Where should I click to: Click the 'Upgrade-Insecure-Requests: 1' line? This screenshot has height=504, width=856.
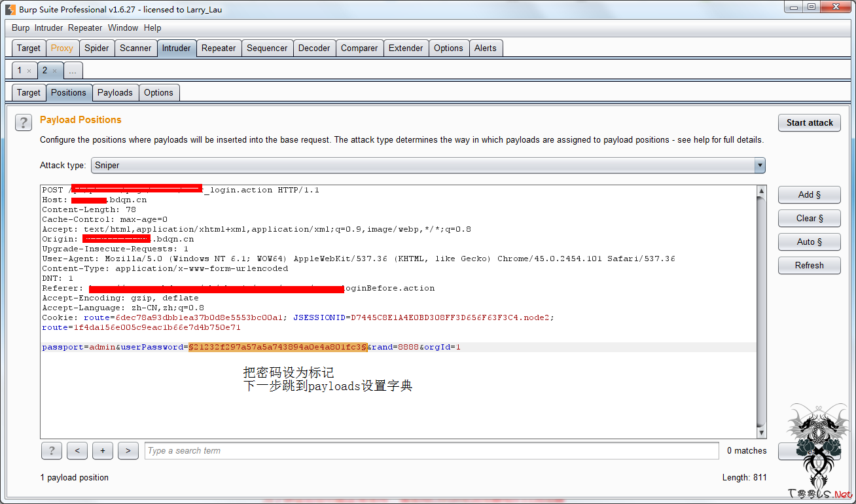(115, 249)
